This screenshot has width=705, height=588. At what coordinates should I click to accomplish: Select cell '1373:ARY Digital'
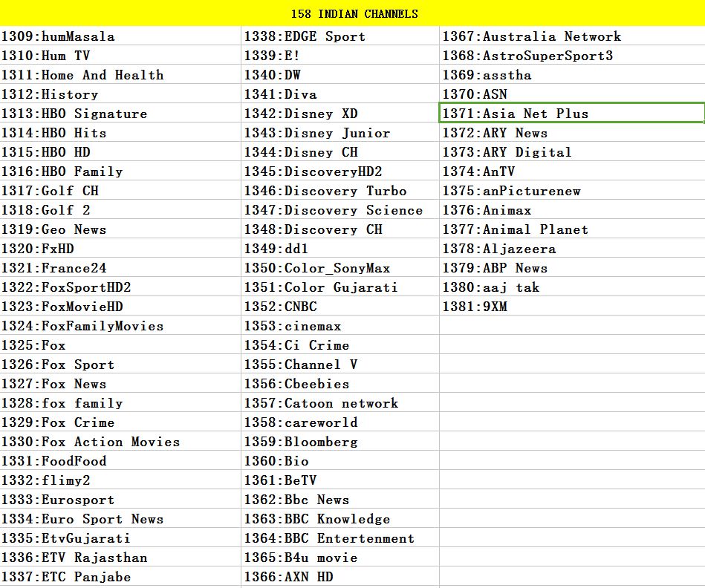pyautogui.click(x=572, y=152)
